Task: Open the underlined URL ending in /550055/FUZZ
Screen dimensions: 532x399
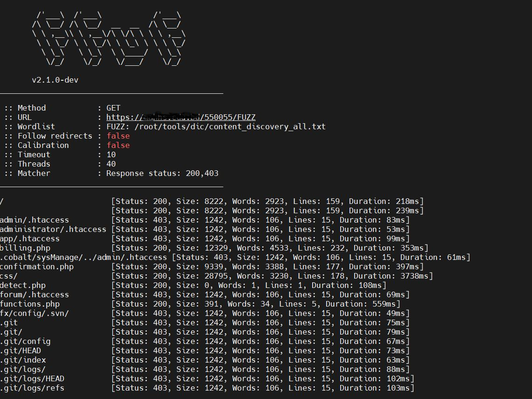Action: pos(181,118)
